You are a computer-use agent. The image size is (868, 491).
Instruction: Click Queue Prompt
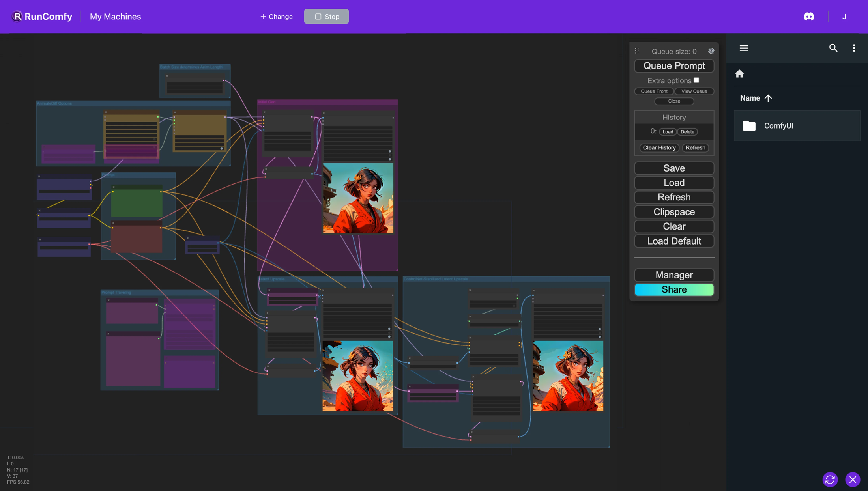pos(674,65)
